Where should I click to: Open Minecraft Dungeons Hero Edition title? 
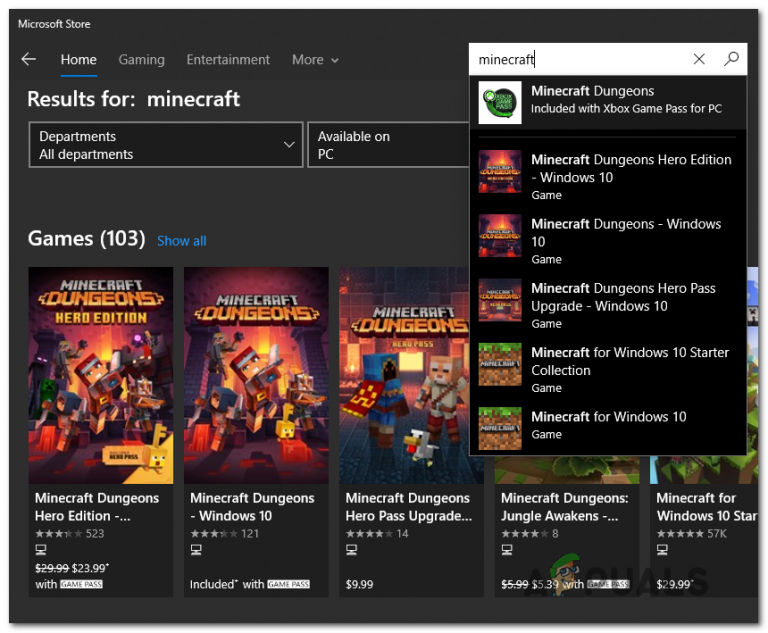pyautogui.click(x=97, y=507)
